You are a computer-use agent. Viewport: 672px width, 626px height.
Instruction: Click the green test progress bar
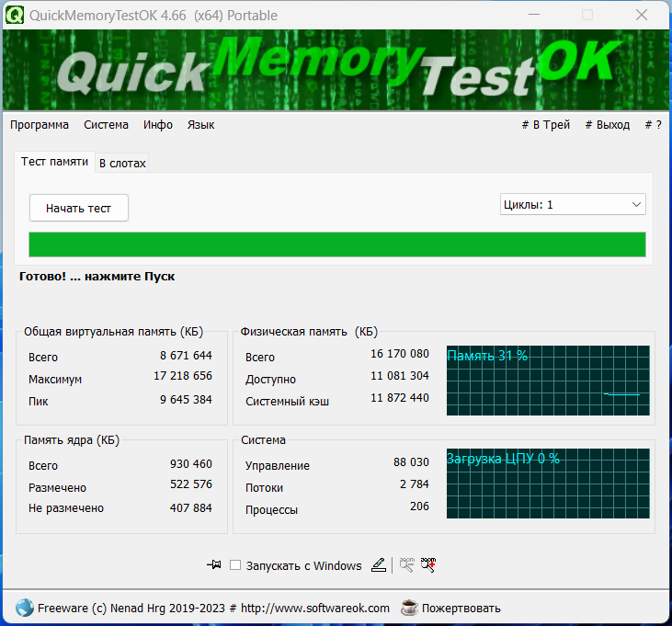[336, 245]
